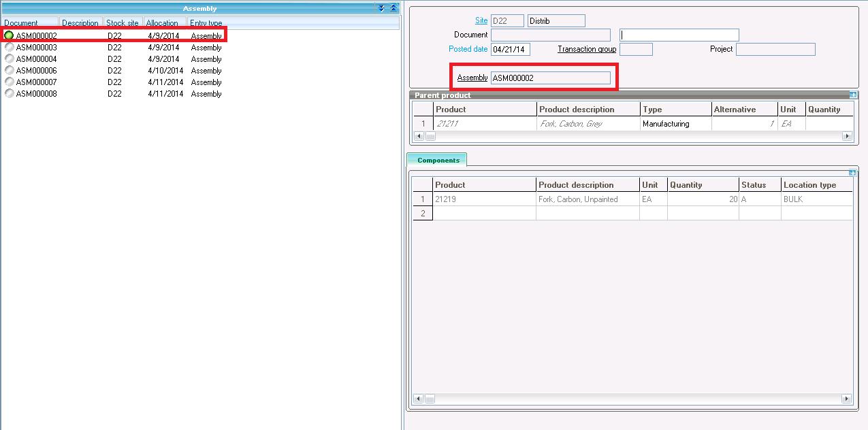
Task: Select document ASM000004 in the list
Action: pyautogui.click(x=37, y=59)
